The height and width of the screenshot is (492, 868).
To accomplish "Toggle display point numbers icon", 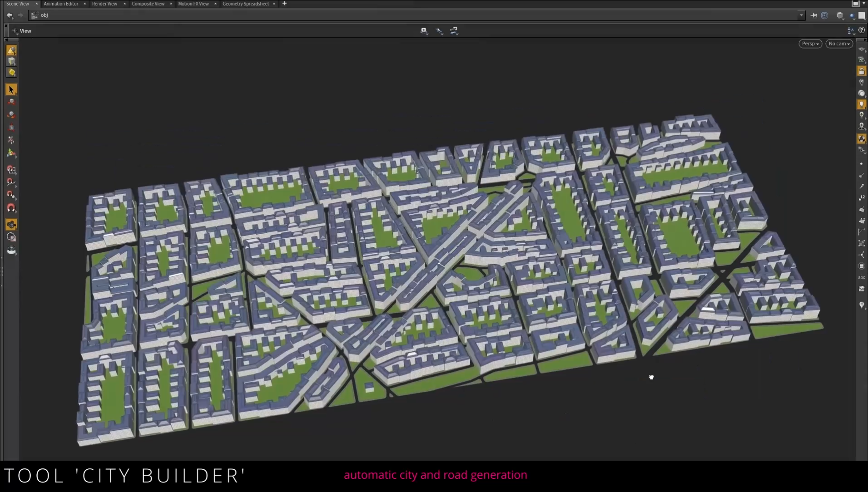I will [x=862, y=198].
